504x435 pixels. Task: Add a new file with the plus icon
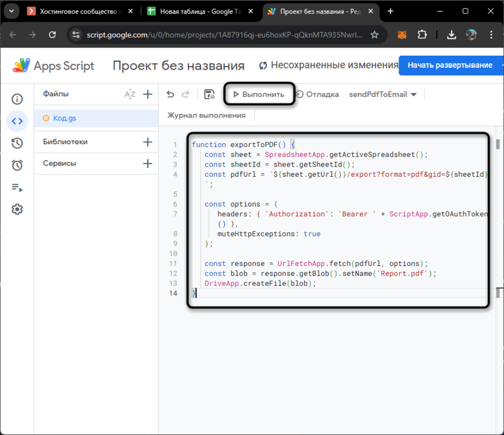147,94
